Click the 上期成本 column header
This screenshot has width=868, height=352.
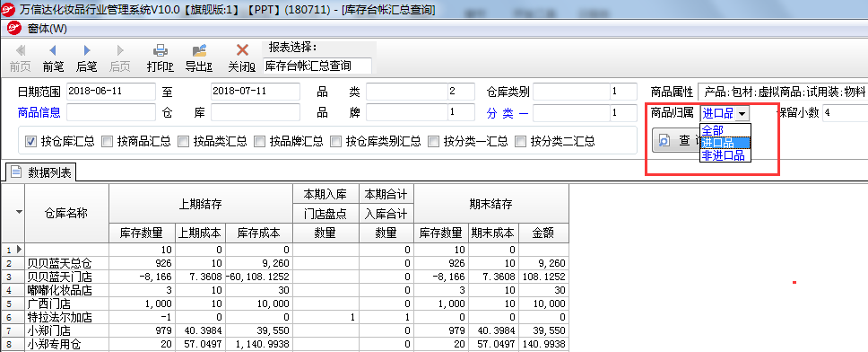coord(199,233)
